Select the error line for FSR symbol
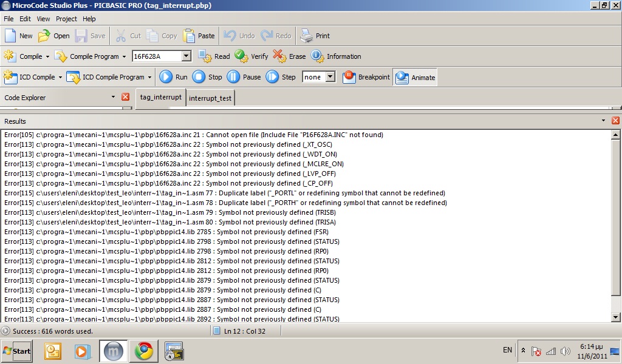This screenshot has height=364, width=622. pos(166,232)
